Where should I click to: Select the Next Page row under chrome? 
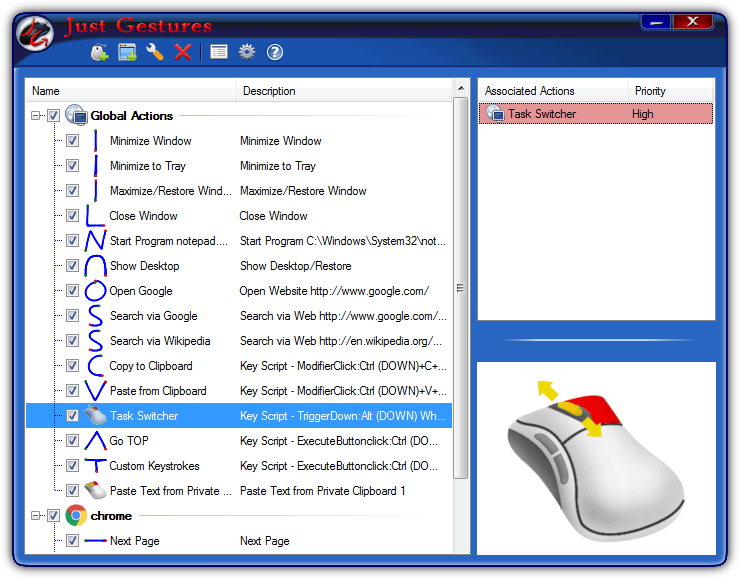(239, 541)
